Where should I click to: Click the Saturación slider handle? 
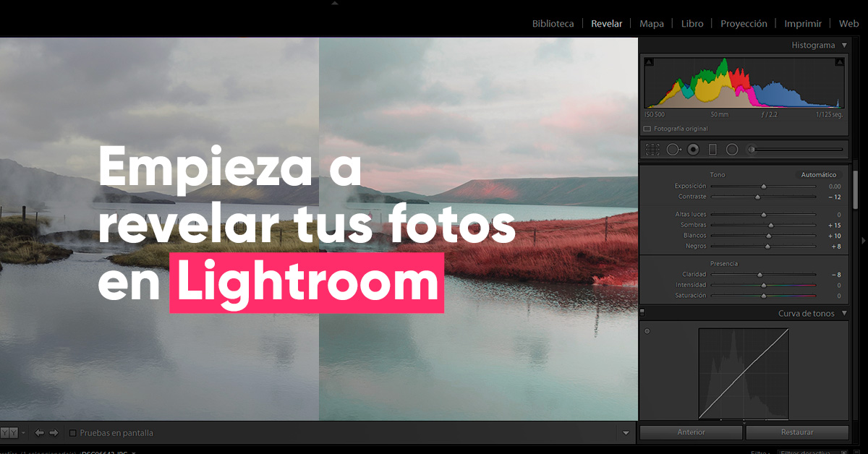(x=763, y=296)
